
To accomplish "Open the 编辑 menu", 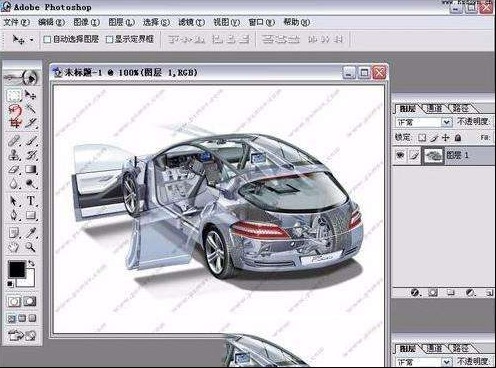I will [x=51, y=22].
